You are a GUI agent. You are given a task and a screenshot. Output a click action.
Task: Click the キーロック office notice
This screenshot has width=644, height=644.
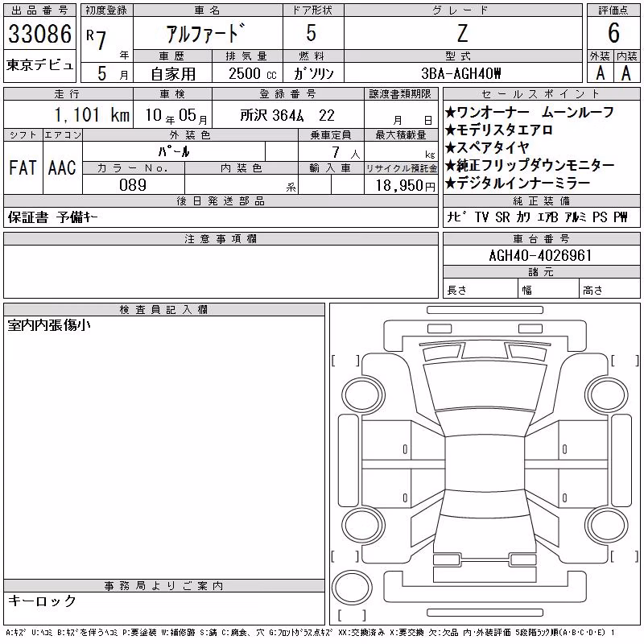(43, 601)
